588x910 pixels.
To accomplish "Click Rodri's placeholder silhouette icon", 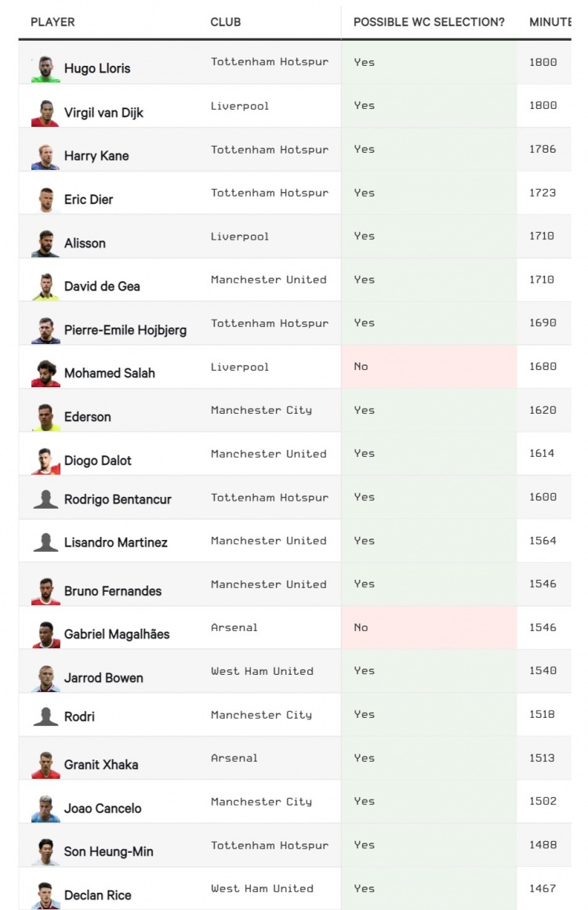I will [45, 716].
